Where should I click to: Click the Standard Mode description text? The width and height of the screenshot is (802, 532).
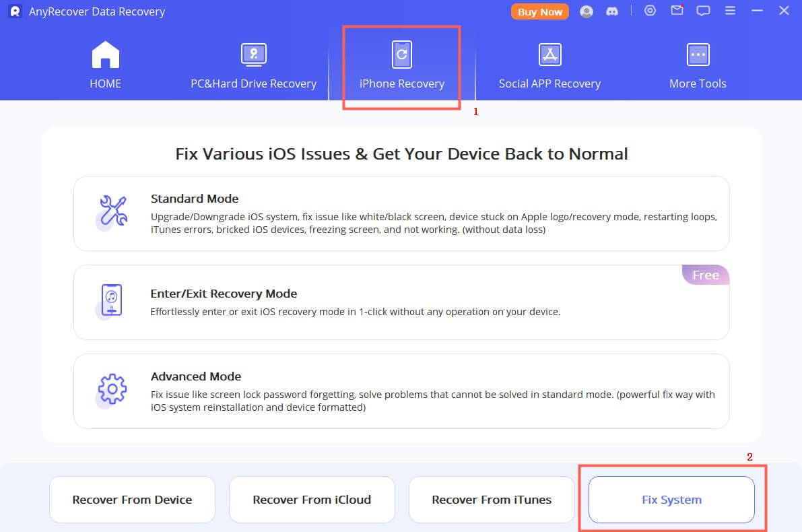pos(434,223)
